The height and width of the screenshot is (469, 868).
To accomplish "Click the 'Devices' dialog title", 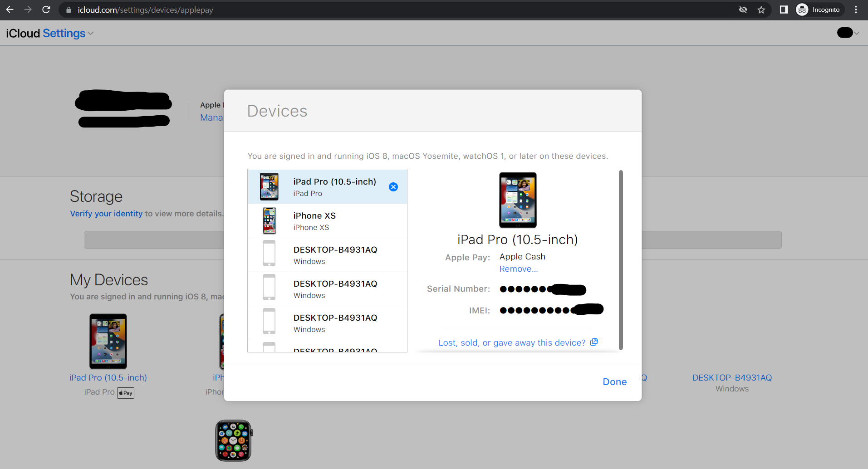I will coord(277,111).
